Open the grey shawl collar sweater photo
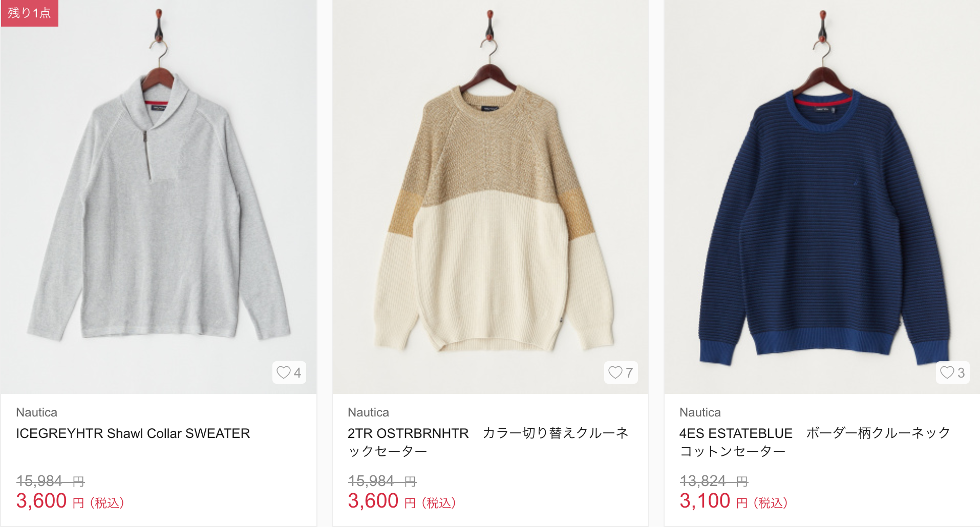The image size is (980, 527). [x=159, y=197]
